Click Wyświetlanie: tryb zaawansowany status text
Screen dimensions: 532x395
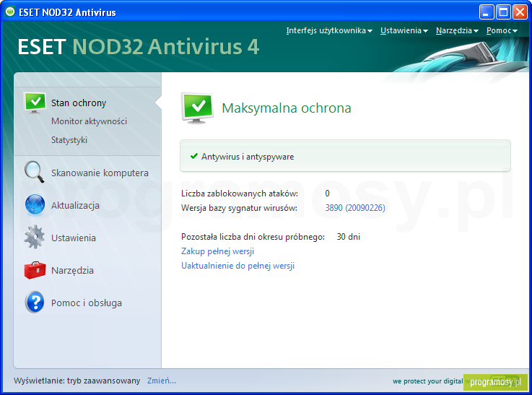point(77,381)
